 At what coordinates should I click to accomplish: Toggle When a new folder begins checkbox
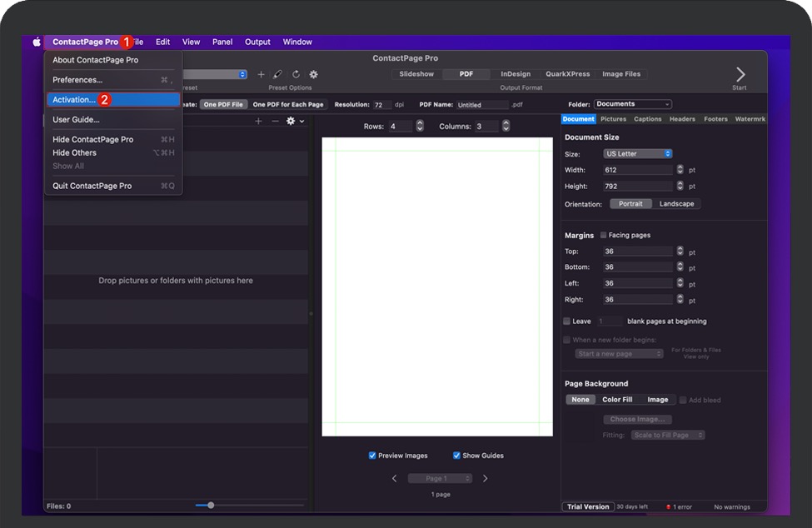(567, 340)
